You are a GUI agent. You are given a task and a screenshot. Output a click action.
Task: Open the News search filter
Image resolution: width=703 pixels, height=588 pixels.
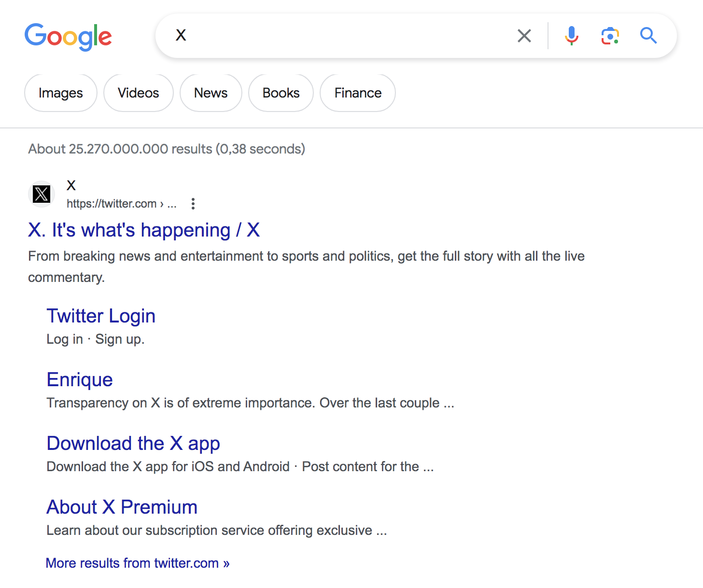click(x=211, y=93)
